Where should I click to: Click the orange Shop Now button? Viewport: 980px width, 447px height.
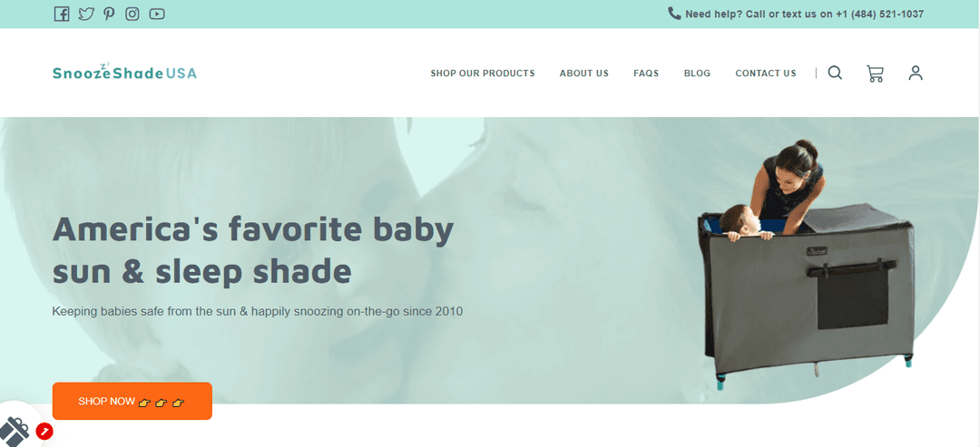[x=132, y=401]
